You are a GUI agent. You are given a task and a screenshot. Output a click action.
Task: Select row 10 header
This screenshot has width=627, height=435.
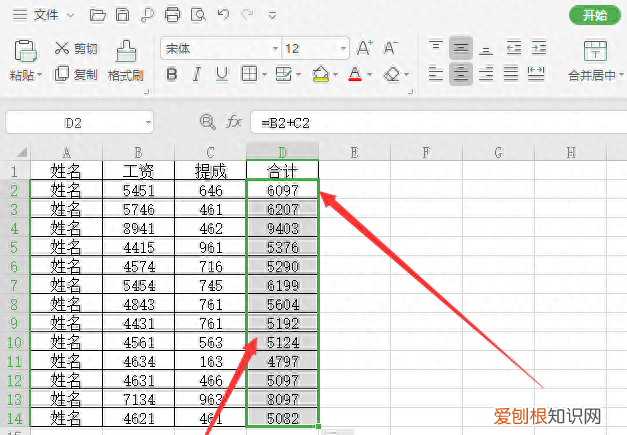[14, 342]
